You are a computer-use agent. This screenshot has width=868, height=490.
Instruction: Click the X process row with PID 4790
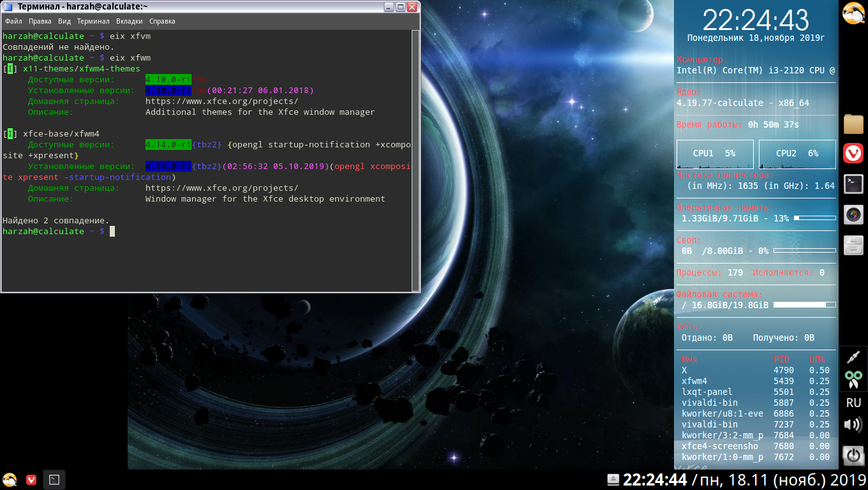point(756,370)
